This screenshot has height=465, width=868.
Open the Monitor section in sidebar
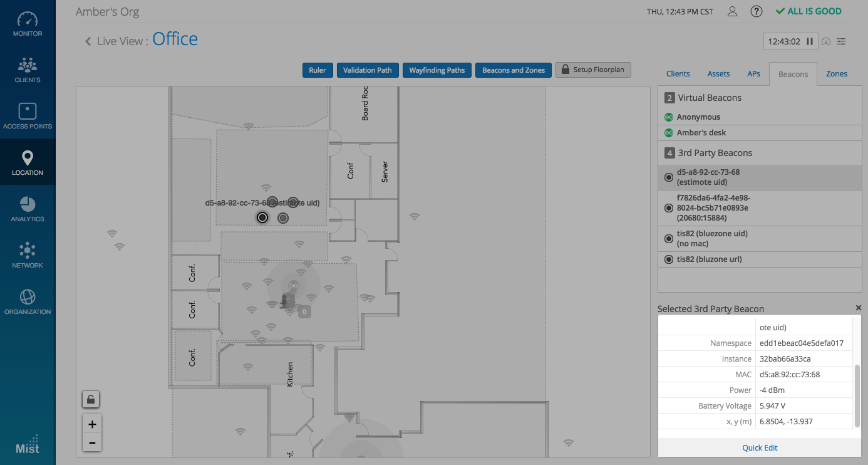point(28,24)
